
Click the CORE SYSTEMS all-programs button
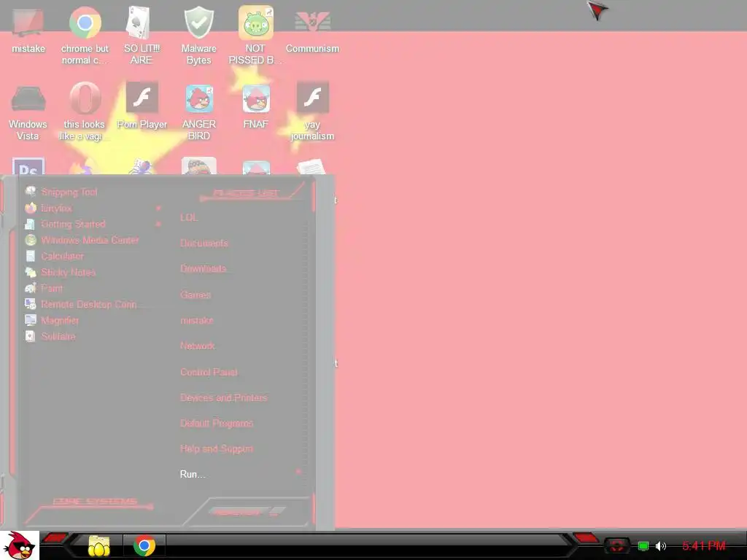(x=95, y=502)
